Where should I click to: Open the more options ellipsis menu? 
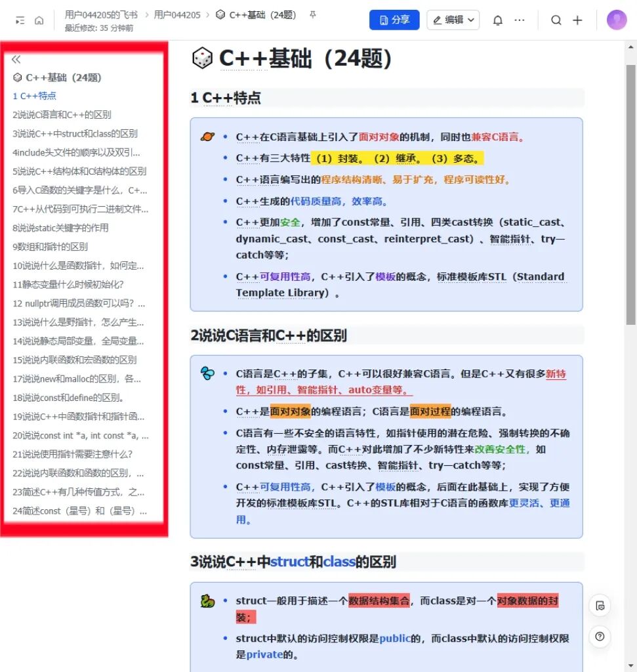[519, 20]
